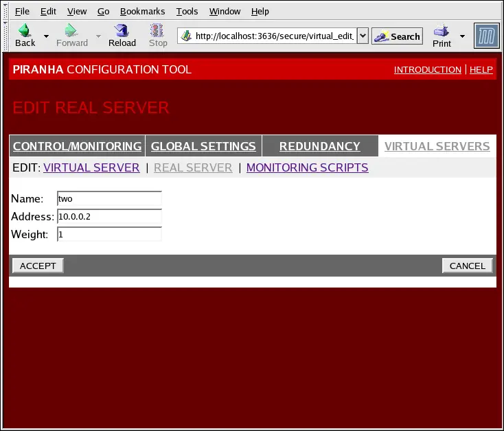Click the Print toolbar icon
Viewport: 504px width, 431px height.
[x=442, y=31]
